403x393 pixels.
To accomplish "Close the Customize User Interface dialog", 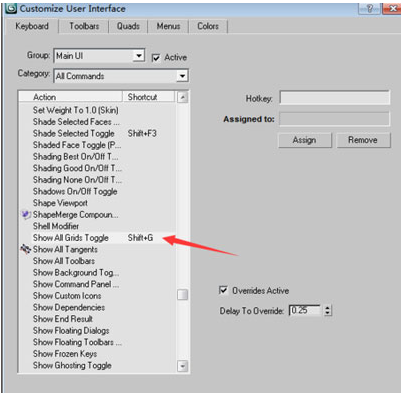I will tap(392, 9).
